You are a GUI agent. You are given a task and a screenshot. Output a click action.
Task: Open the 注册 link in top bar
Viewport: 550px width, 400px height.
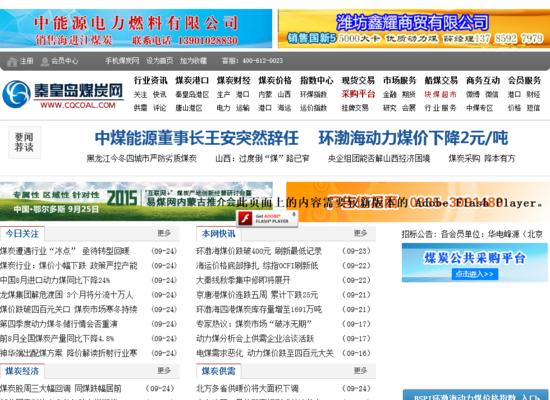click(26, 61)
